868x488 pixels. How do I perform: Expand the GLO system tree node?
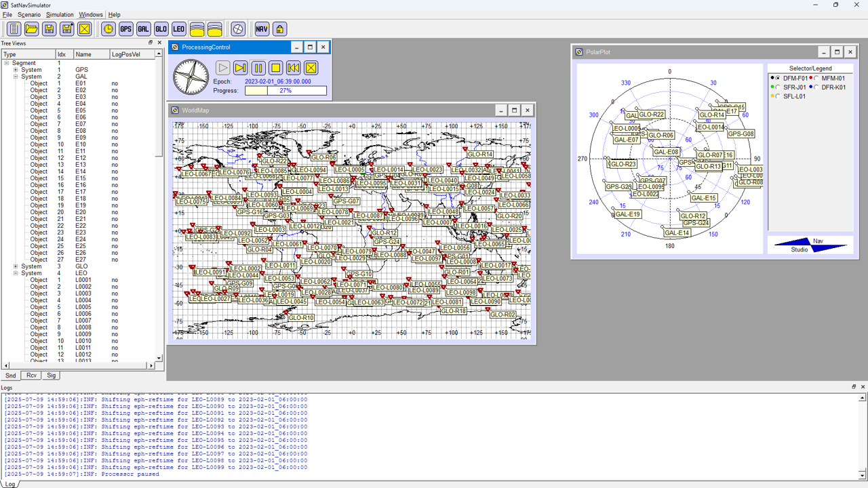click(x=16, y=266)
